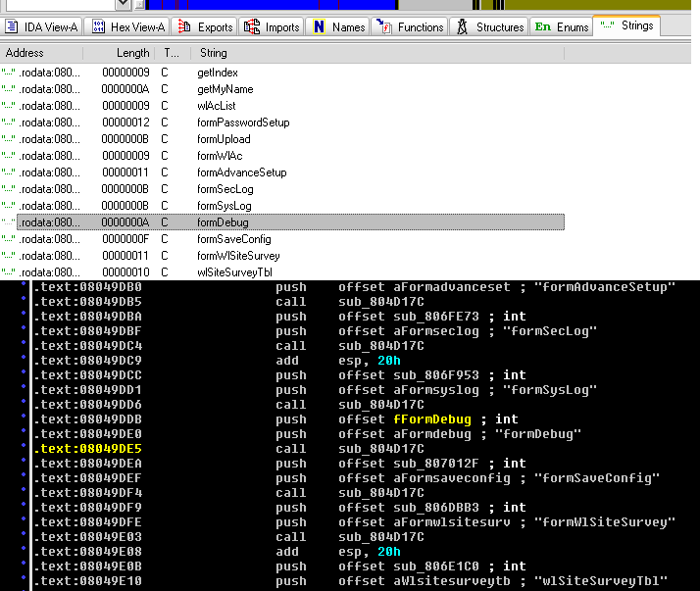Click the Functions tab icon
Image resolution: width=700 pixels, height=591 pixels.
[x=384, y=26]
